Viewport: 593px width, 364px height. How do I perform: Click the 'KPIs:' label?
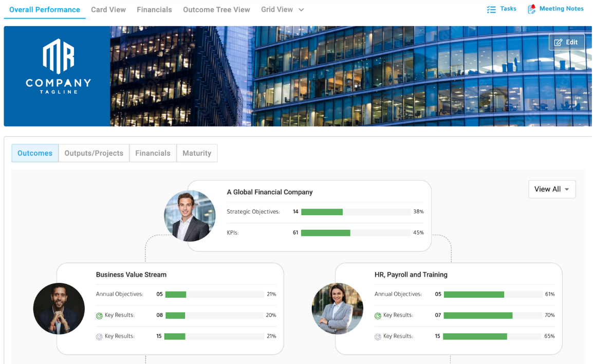233,233
